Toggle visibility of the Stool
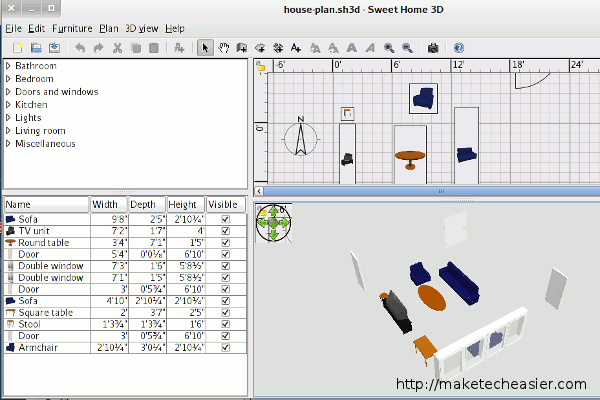The image size is (600, 400). [225, 324]
